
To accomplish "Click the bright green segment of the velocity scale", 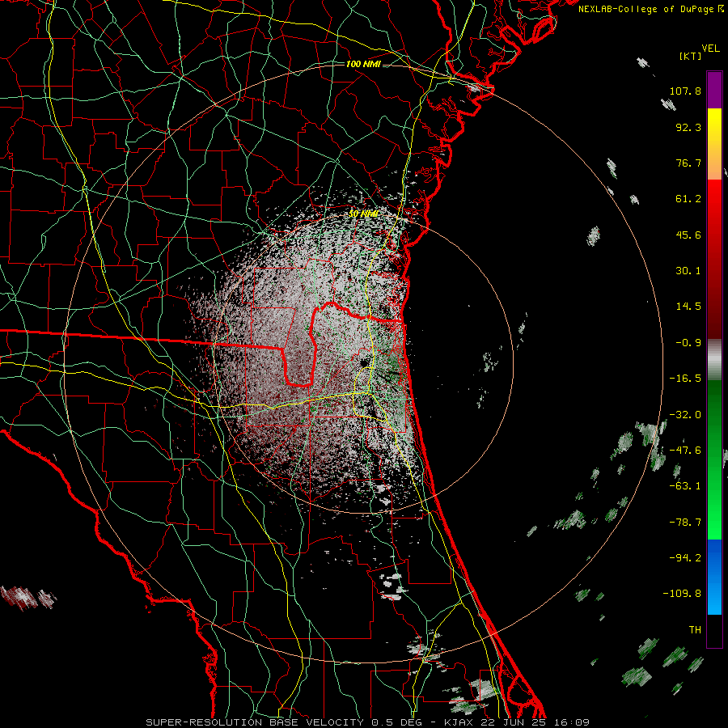I will click(x=714, y=459).
